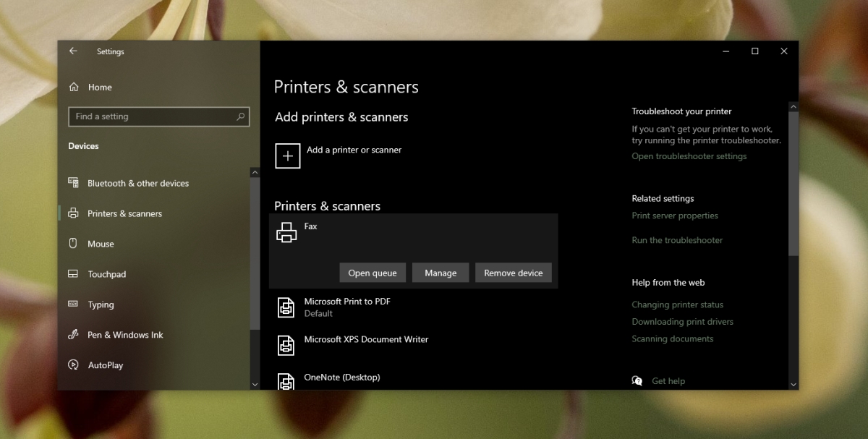This screenshot has width=868, height=439.
Task: Open the Pen & Windows Ink icon
Action: coord(73,335)
